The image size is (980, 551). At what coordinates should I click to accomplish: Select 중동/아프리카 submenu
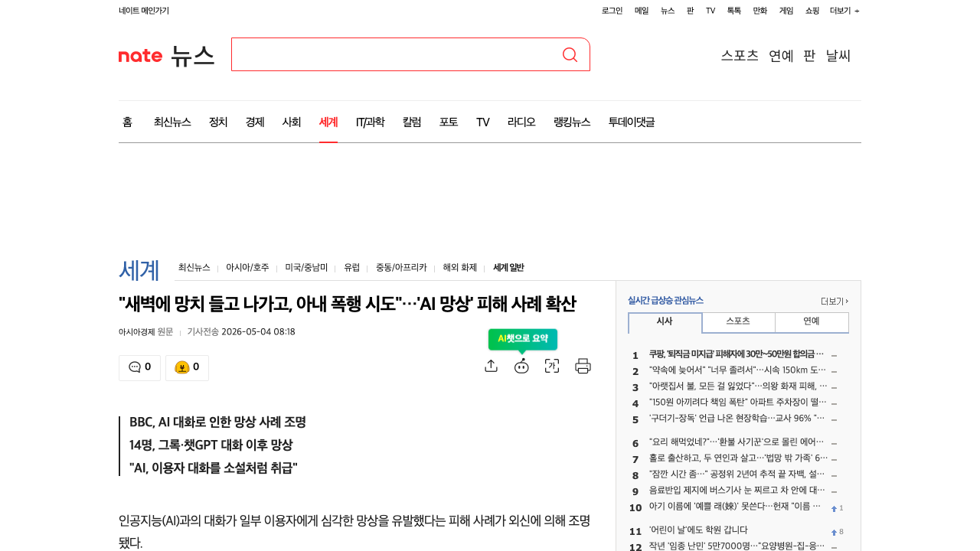point(401,268)
